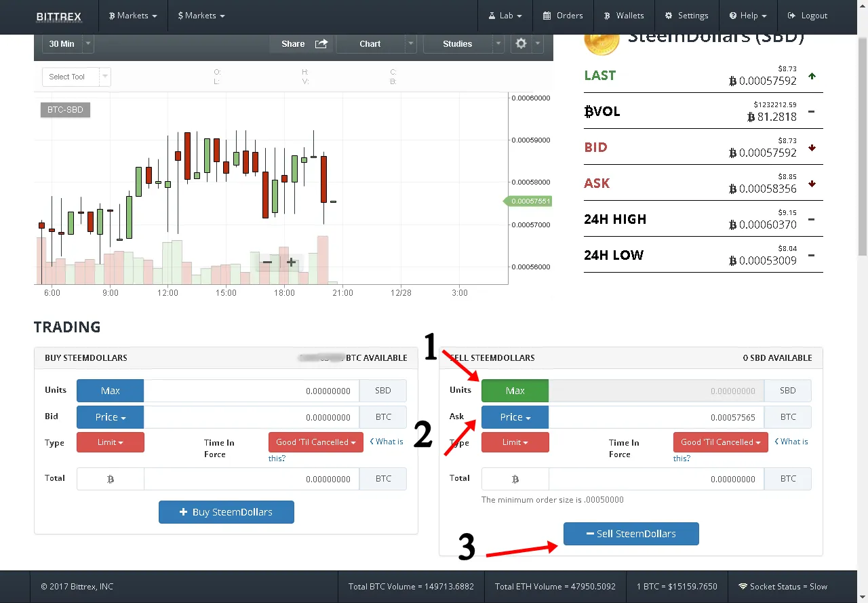Zoom in the chart with plus icon
The height and width of the screenshot is (603, 868).
pos(291,262)
